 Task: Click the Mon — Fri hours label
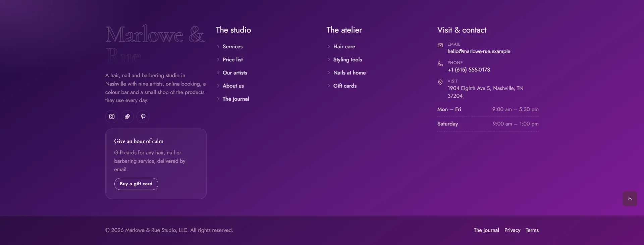[x=449, y=109]
